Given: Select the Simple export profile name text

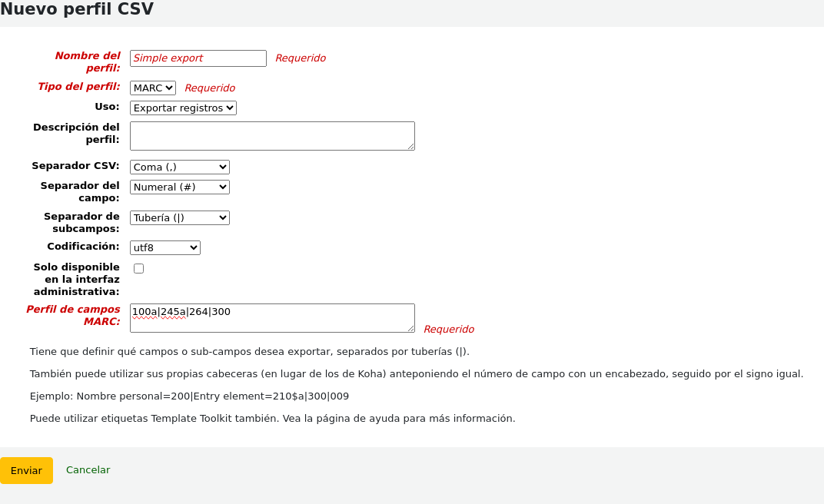Looking at the screenshot, I should [x=198, y=58].
